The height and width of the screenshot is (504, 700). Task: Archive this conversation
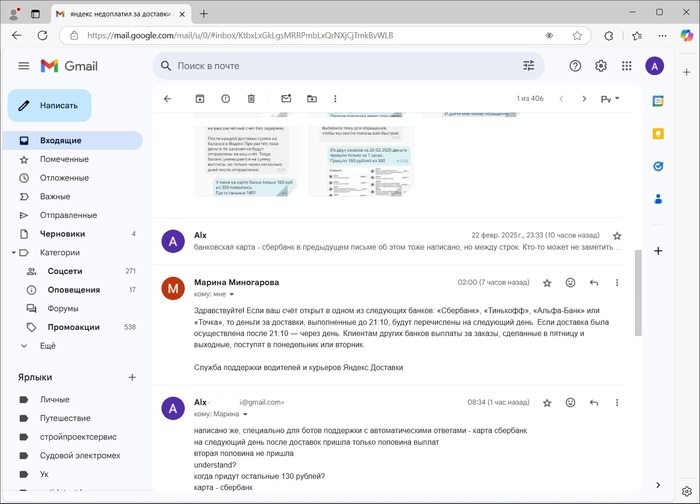[200, 99]
